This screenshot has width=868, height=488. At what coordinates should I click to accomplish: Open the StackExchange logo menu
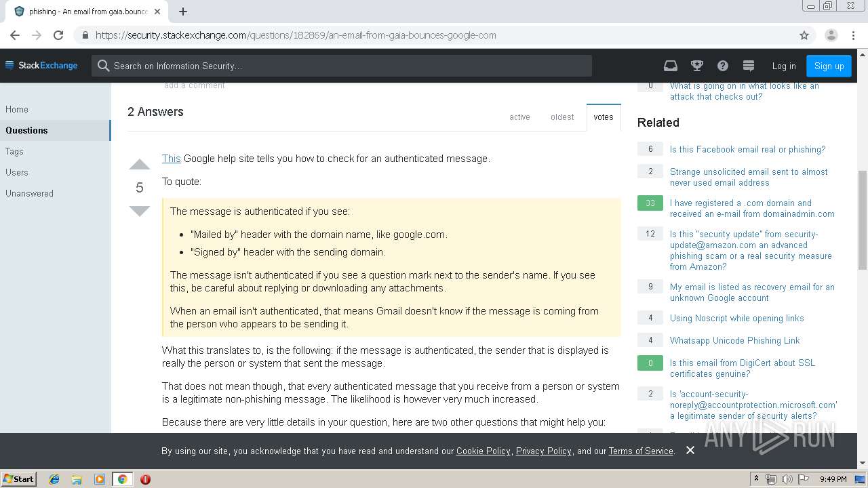(41, 66)
